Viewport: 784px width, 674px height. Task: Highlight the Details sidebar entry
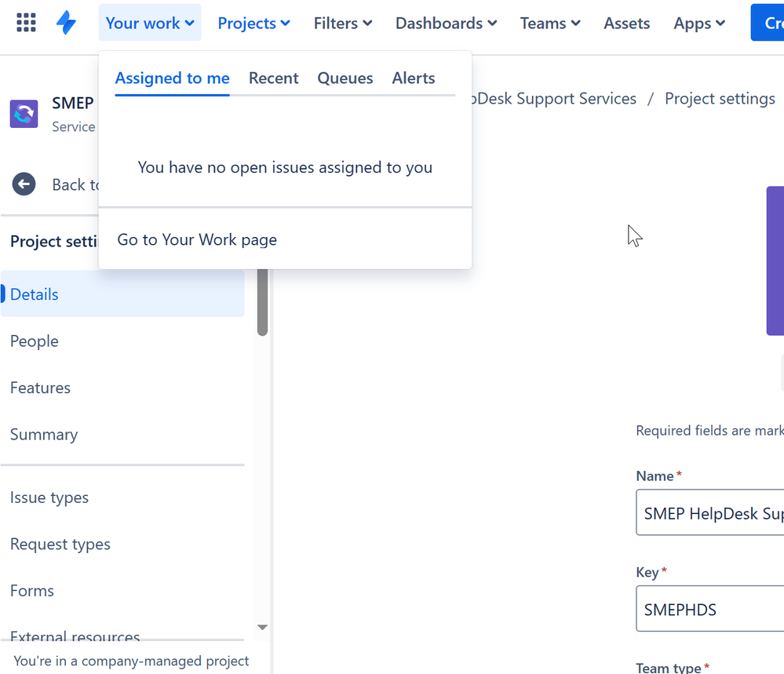click(34, 293)
